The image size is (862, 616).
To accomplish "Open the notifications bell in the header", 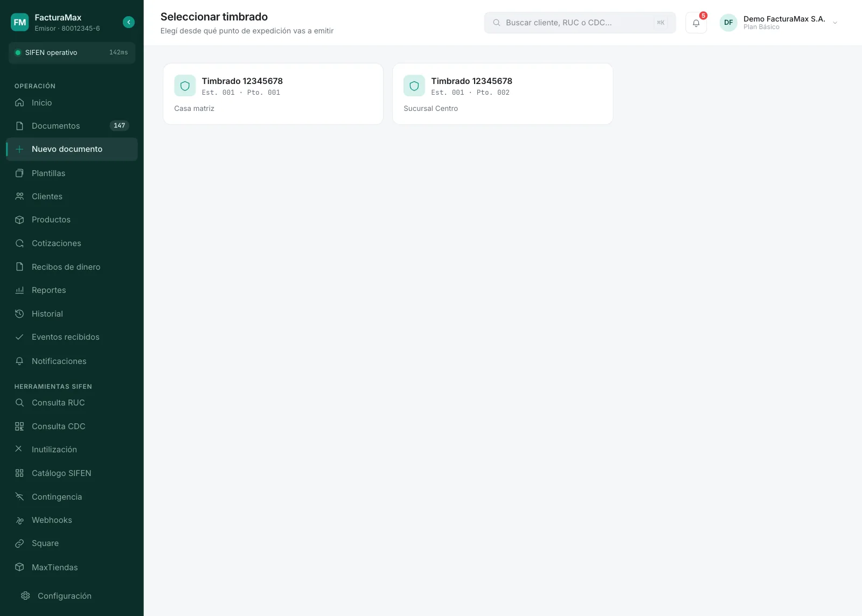I will click(696, 23).
